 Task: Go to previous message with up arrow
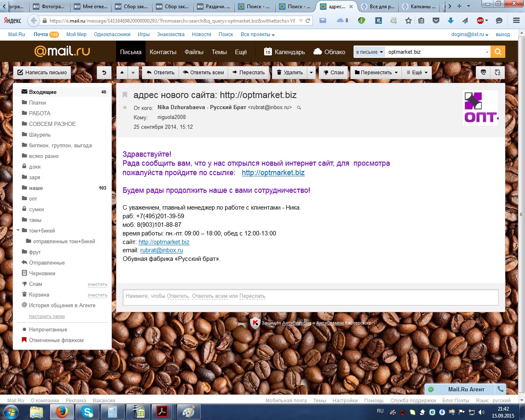pyautogui.click(x=122, y=73)
